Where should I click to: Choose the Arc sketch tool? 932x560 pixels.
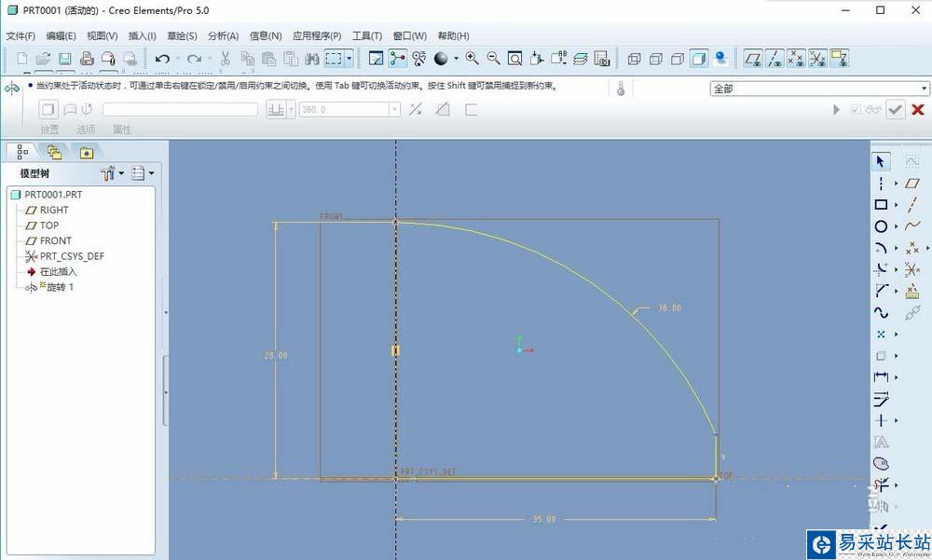pos(881,248)
